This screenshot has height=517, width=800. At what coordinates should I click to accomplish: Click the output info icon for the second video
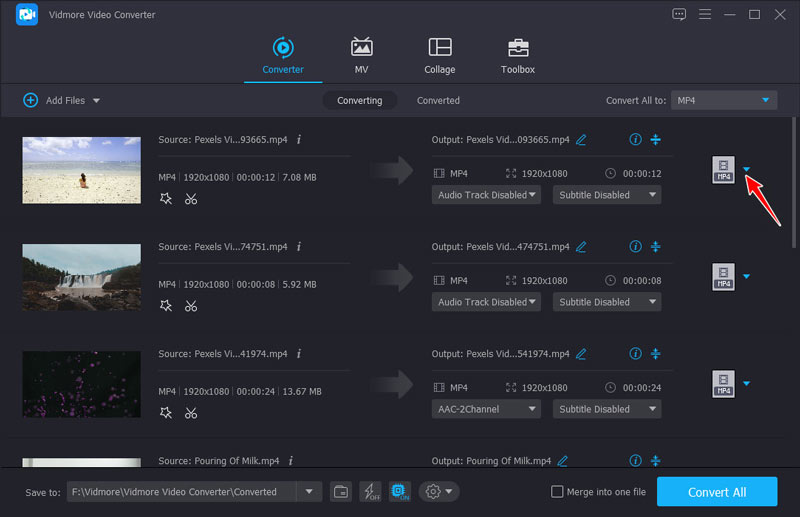coord(635,247)
